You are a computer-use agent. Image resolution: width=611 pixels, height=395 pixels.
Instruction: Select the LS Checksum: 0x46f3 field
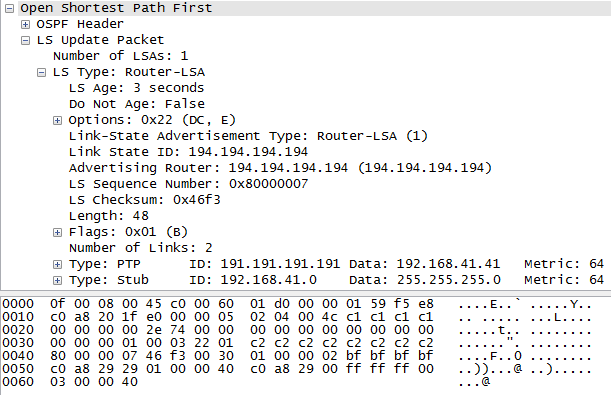click(x=145, y=200)
